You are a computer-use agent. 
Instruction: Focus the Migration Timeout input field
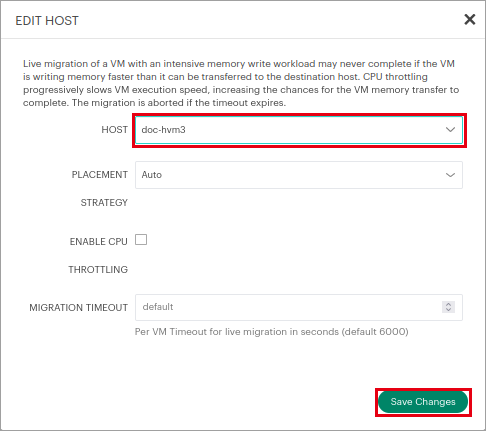[x=299, y=307]
